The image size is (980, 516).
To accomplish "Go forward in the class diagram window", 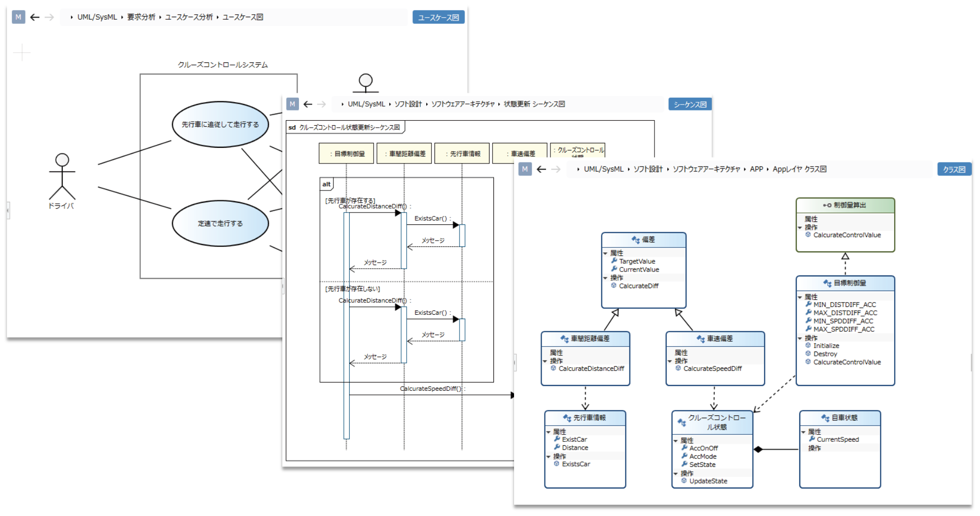I will (556, 169).
